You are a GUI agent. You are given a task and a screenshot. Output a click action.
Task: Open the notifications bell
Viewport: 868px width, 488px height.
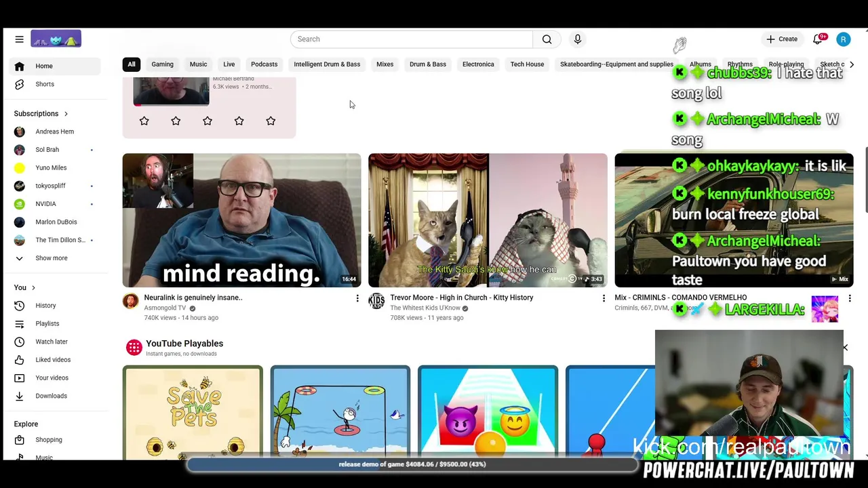coord(818,39)
